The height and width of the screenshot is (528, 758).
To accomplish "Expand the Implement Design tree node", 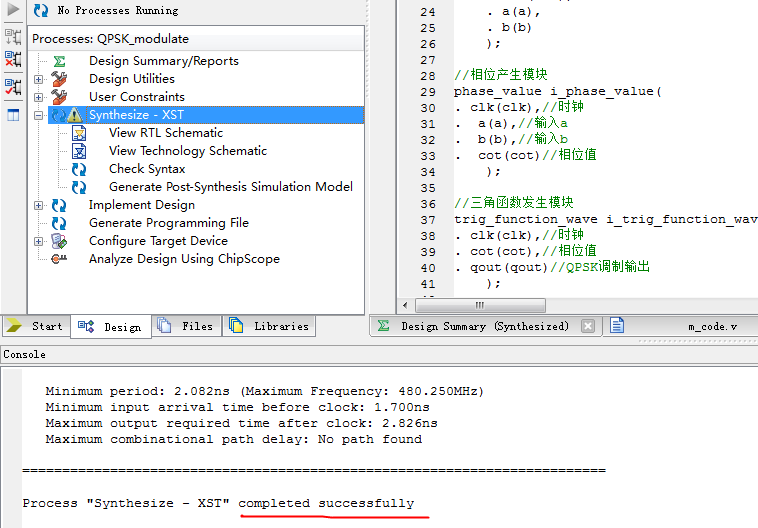I will click(38, 205).
